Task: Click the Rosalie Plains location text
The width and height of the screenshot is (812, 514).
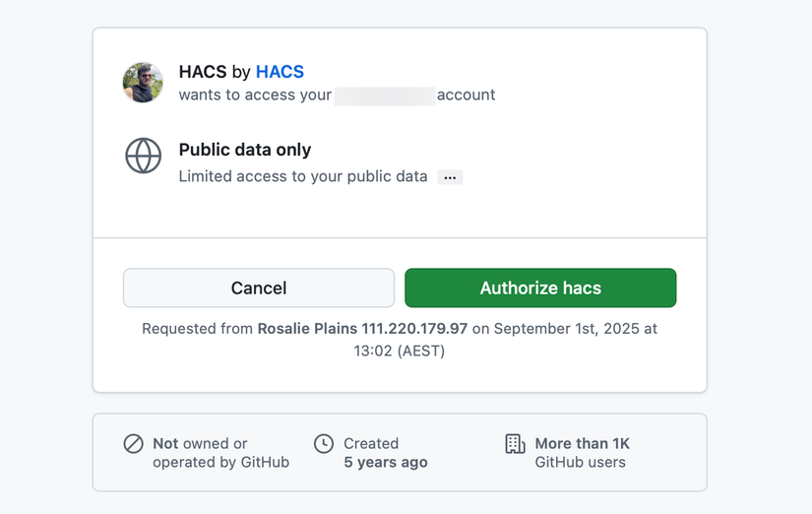Action: (307, 329)
